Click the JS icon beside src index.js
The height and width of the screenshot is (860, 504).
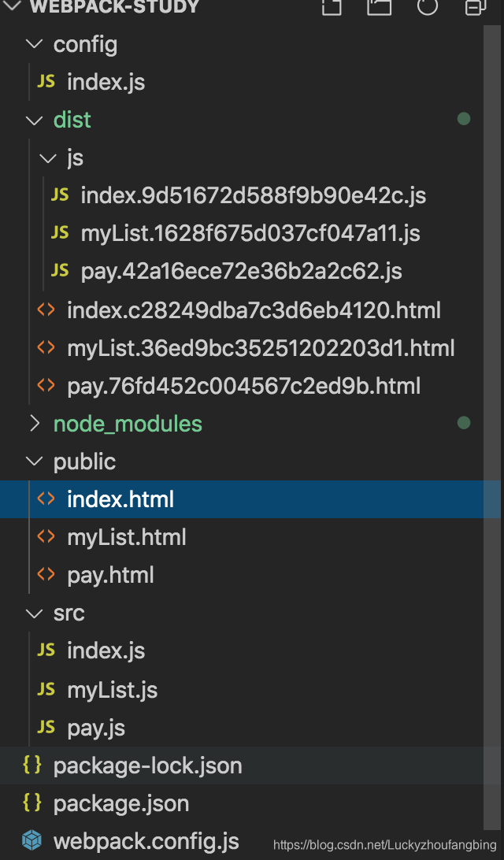pyautogui.click(x=46, y=650)
